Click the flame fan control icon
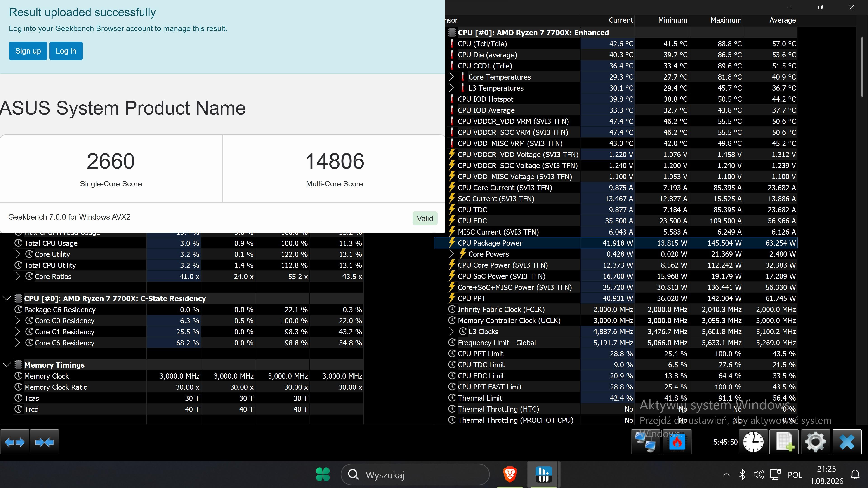The height and width of the screenshot is (488, 868). (677, 442)
